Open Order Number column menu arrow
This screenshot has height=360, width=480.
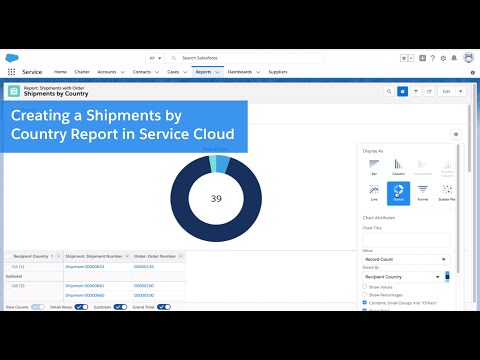point(181,256)
